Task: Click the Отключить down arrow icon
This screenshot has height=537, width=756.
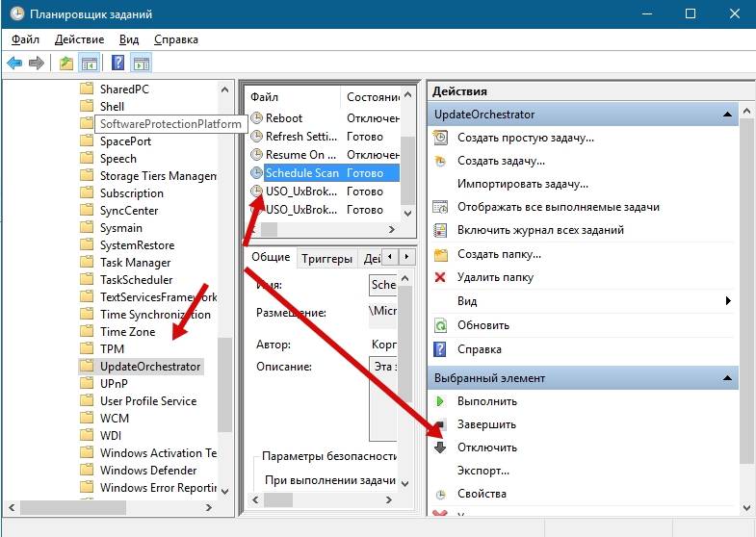Action: [x=440, y=447]
